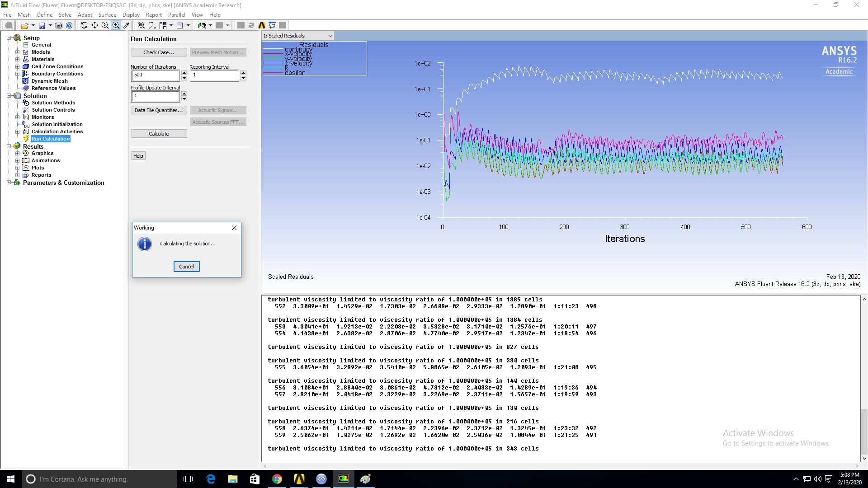The height and width of the screenshot is (488, 868).
Task: Expand the Boundary Conditions tree node
Action: tap(18, 74)
